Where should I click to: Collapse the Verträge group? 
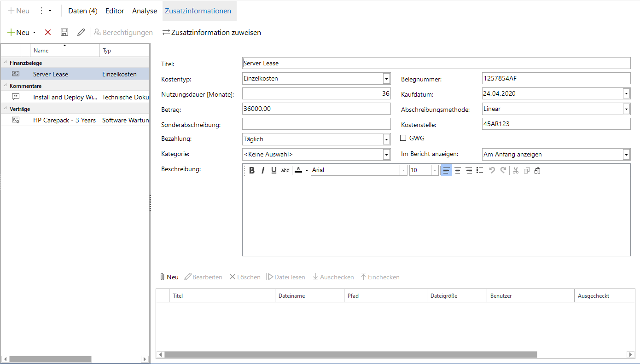[5, 109]
